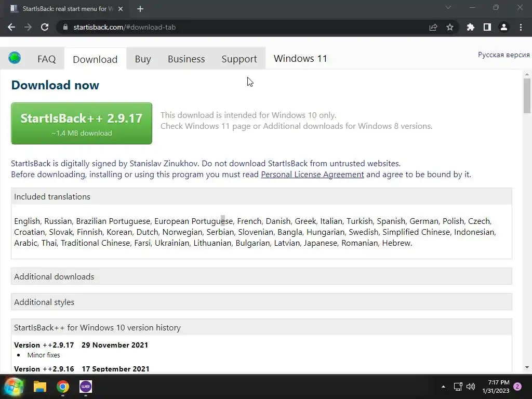
Task: Go back with the browser back arrow
Action: point(11,27)
